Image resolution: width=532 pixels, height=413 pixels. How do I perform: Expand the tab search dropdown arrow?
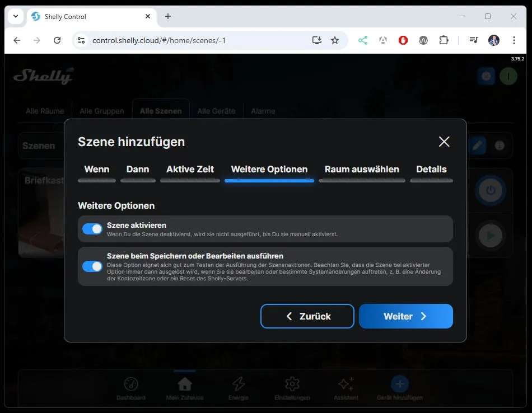pos(16,16)
